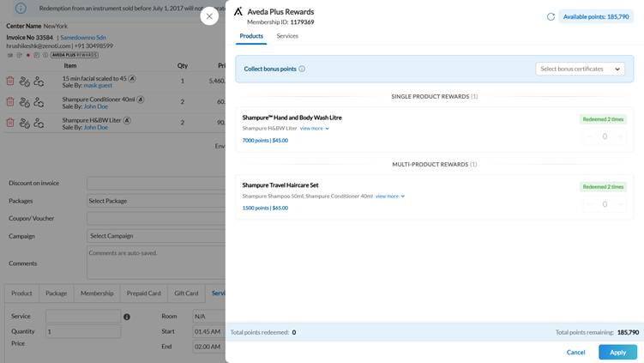Click the Start time field 01:45 AM
The height and width of the screenshot is (363, 644).
click(209, 331)
